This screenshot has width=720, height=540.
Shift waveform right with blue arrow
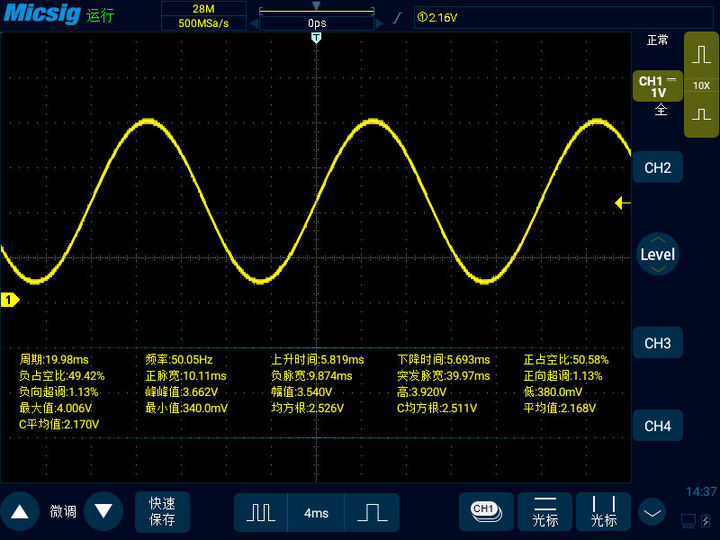(x=379, y=23)
